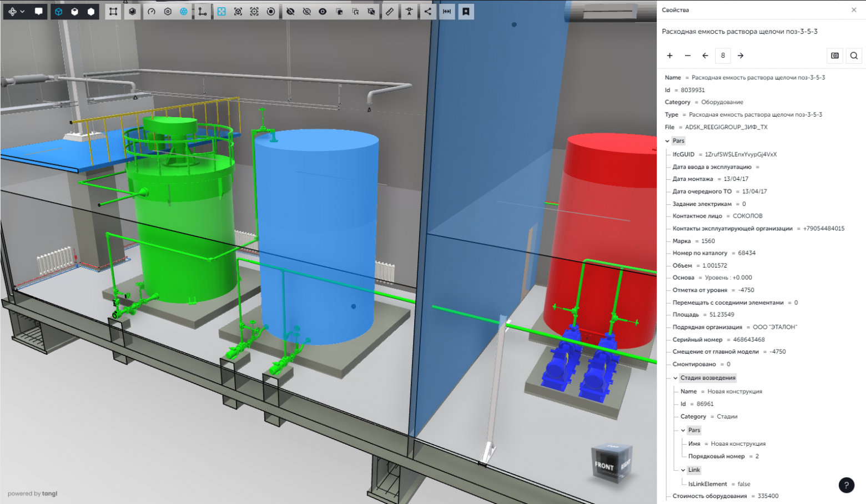Switch to the solid white hexagon view mode
The height and width of the screenshot is (504, 866).
click(91, 11)
